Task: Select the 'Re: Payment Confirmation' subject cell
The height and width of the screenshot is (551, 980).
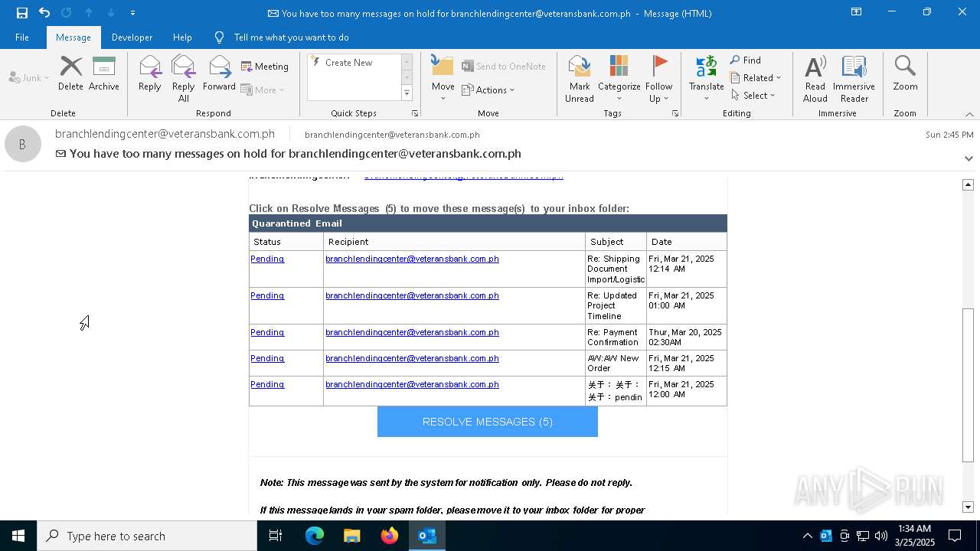Action: point(616,337)
